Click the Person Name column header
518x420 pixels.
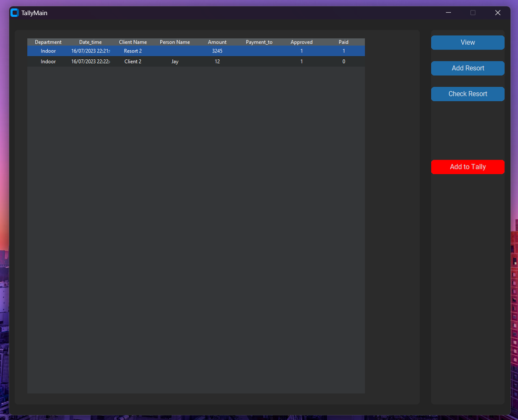[175, 42]
